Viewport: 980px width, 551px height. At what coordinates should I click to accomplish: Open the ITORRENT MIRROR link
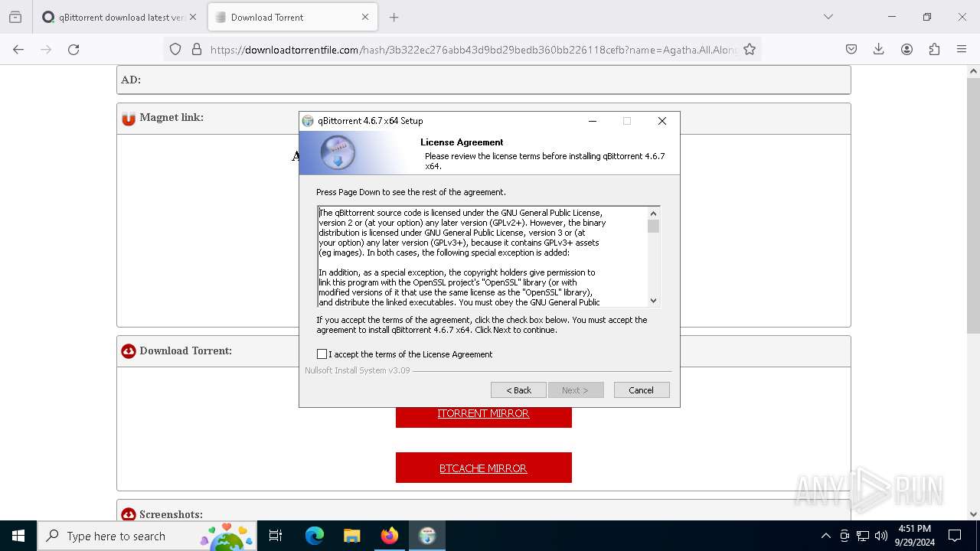click(x=483, y=413)
